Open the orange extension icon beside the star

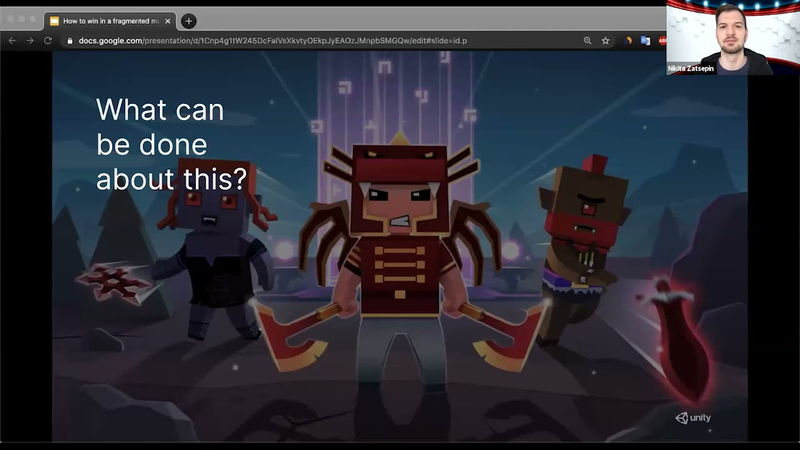[x=629, y=41]
